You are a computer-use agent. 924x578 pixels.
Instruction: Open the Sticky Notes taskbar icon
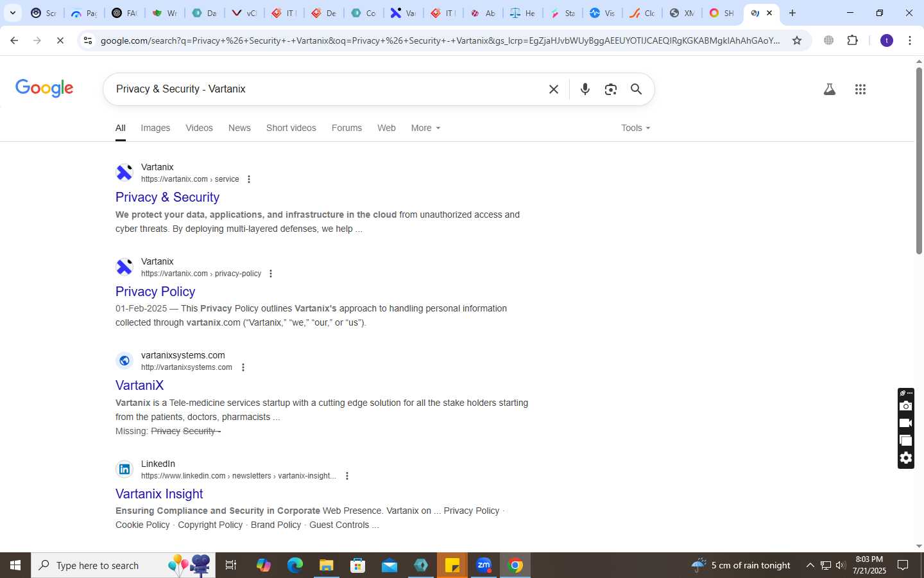tap(452, 565)
